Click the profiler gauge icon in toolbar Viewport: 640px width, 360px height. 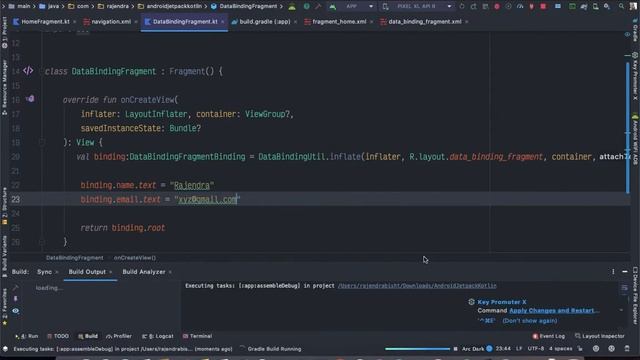[x=520, y=7]
